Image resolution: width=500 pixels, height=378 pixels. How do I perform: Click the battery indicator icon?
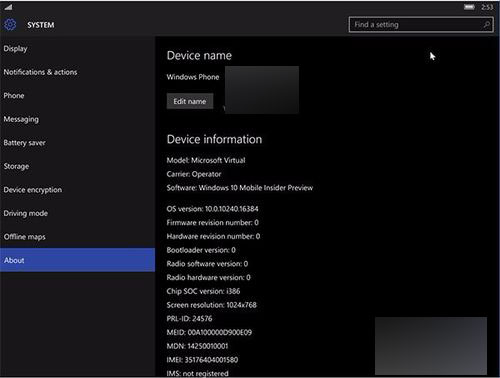pyautogui.click(x=469, y=7)
